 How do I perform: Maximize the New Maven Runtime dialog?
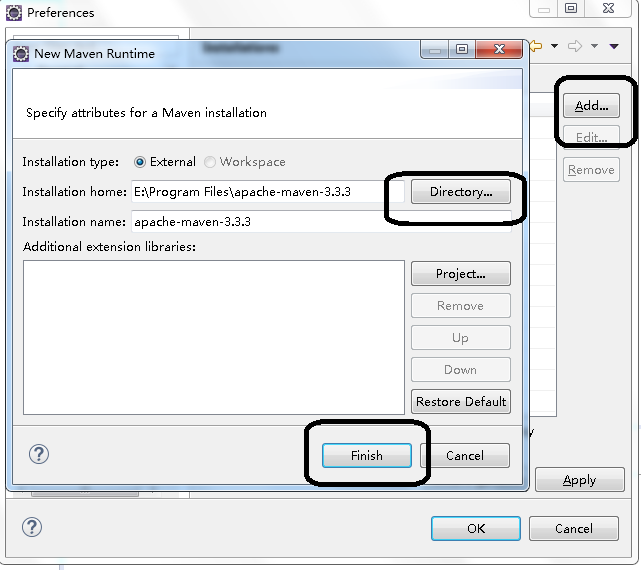(462, 49)
